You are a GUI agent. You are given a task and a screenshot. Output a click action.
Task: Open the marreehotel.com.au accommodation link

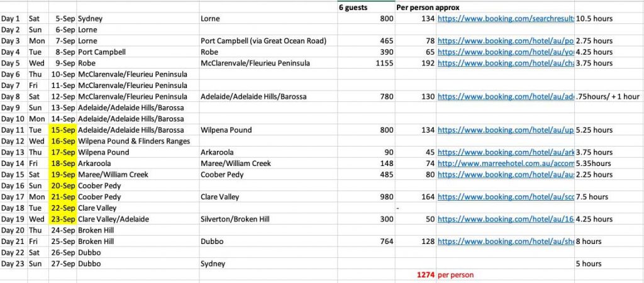point(506,164)
